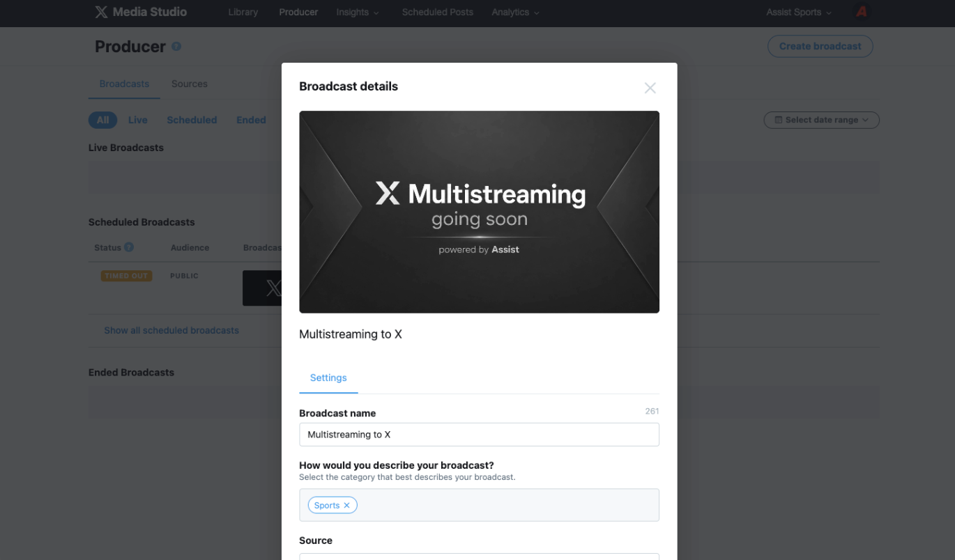Click the Ended Broadcasts heading
The width and height of the screenshot is (955, 560).
coord(131,373)
